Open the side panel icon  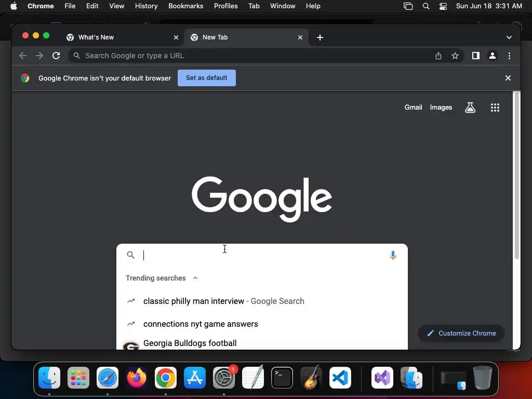(x=476, y=56)
